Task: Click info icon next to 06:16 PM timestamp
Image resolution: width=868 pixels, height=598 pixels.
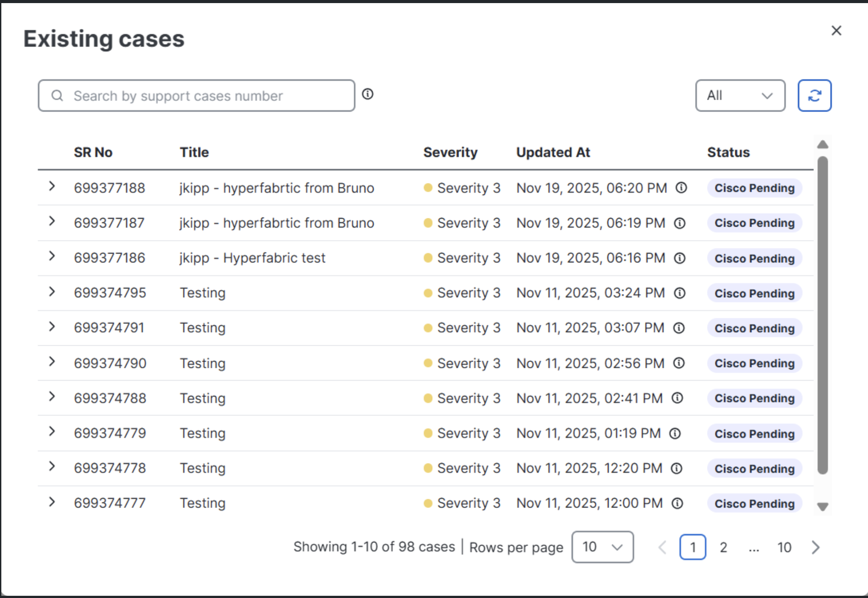Action: [x=680, y=258]
